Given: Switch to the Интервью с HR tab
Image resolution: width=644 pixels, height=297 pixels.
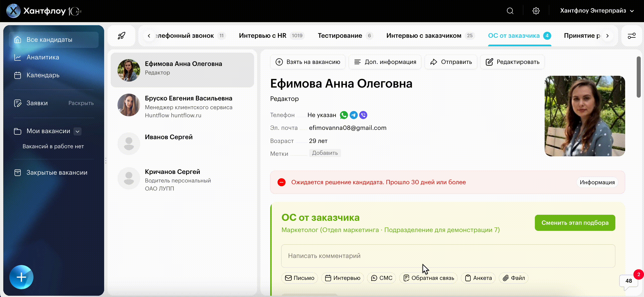Looking at the screenshot, I should (x=263, y=36).
